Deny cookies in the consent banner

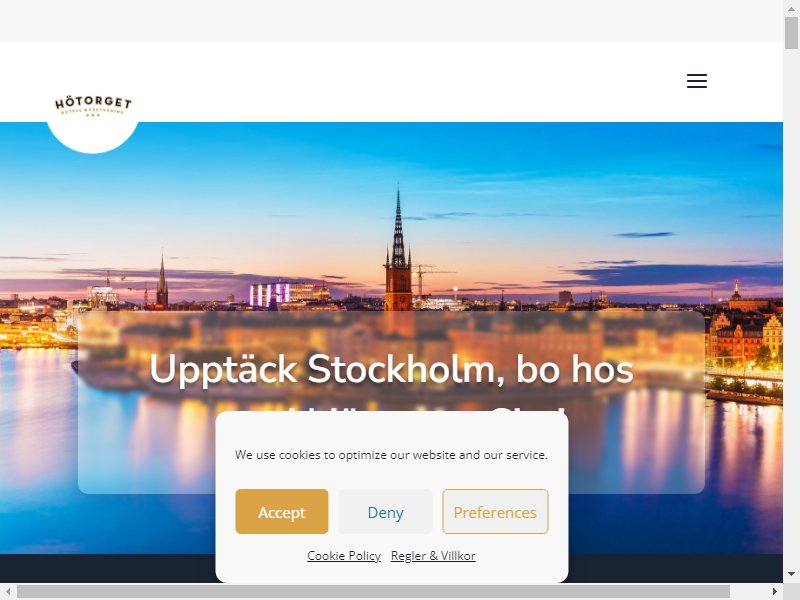[385, 511]
